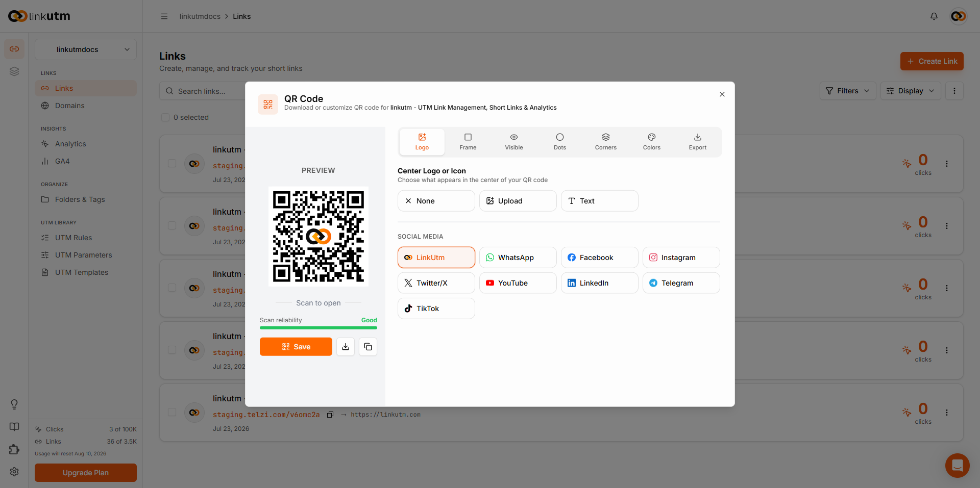Open UTM Rules
Image resolution: width=980 pixels, height=488 pixels.
click(x=86, y=238)
